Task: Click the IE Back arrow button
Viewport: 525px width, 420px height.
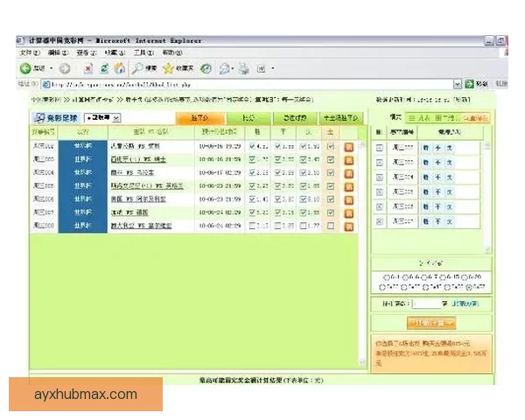Action: click(x=25, y=68)
